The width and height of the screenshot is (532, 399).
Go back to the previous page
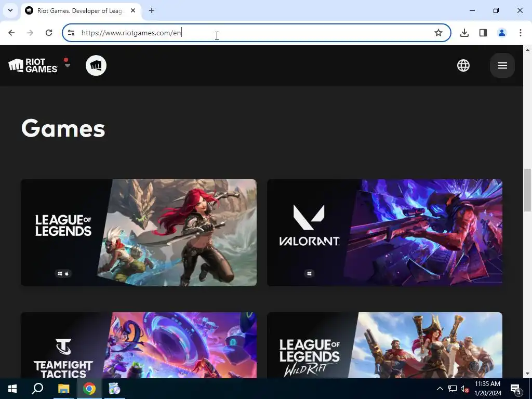coord(11,33)
